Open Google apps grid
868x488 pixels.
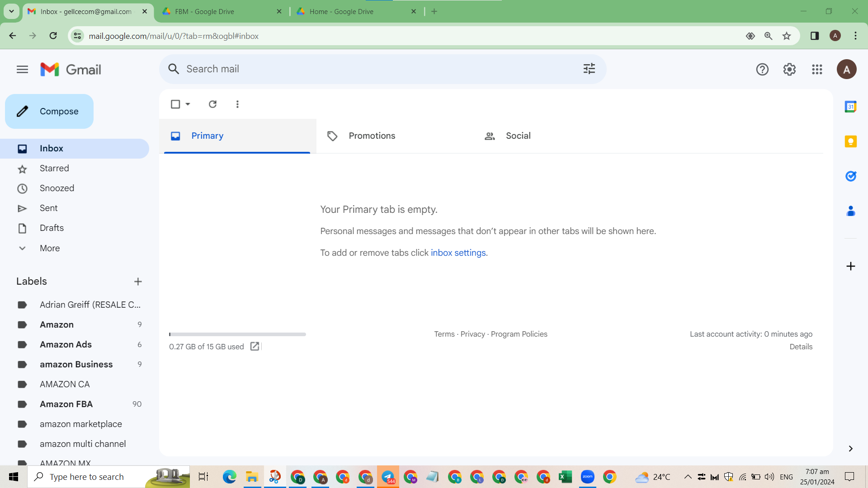[817, 70]
